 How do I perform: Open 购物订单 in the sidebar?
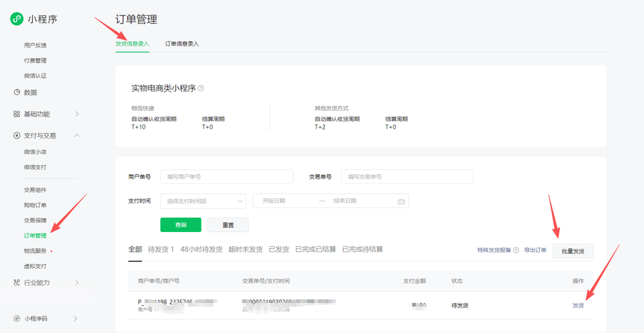(x=35, y=205)
